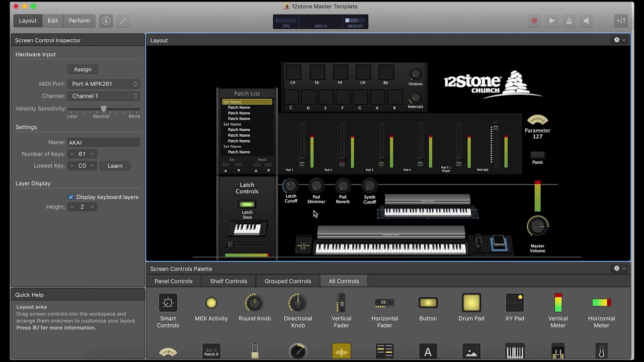Show the All Controls tab
The height and width of the screenshot is (362, 644).
[x=344, y=281]
